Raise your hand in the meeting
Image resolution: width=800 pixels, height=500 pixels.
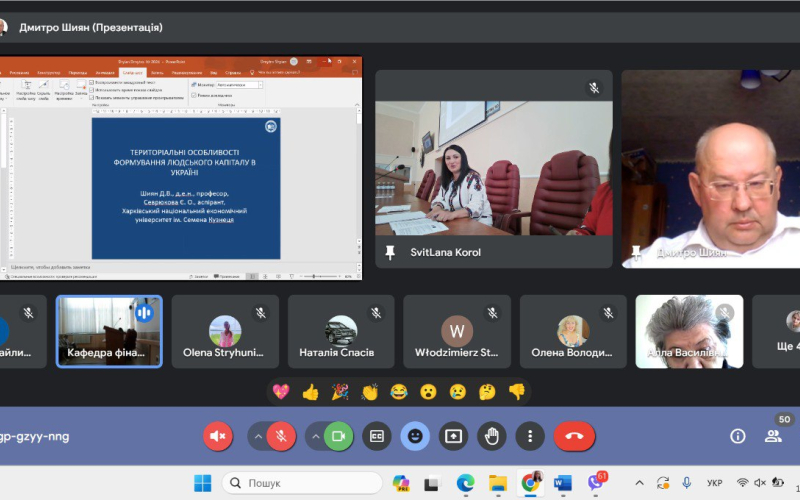point(492,436)
